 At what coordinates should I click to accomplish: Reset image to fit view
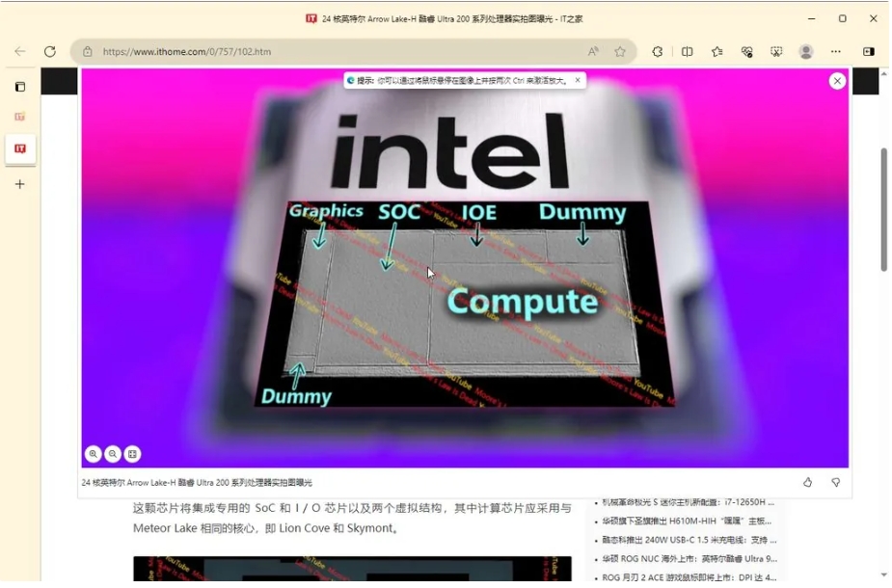click(x=132, y=455)
